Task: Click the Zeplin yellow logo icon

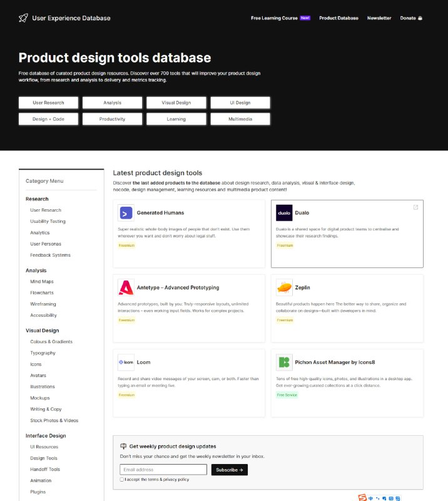Action: coord(285,287)
